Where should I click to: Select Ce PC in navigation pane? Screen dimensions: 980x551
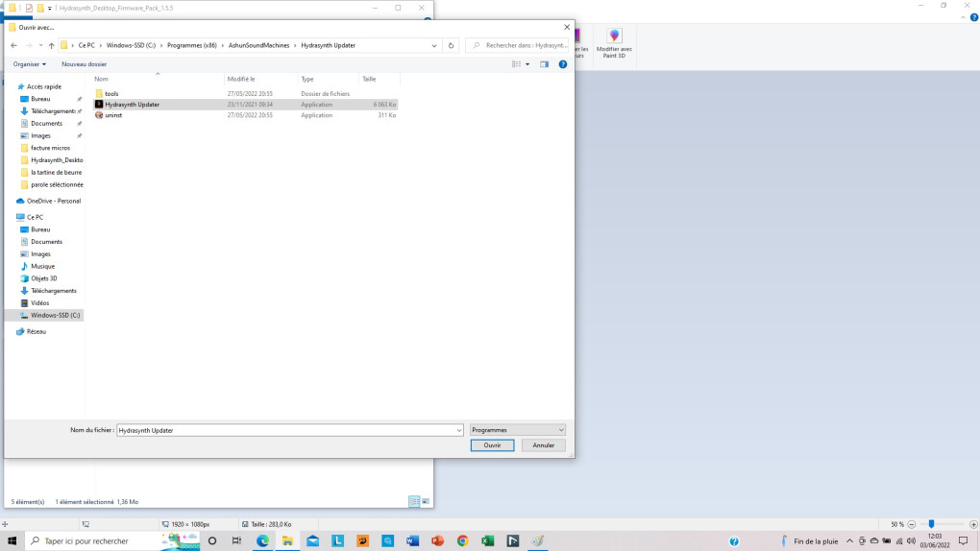(x=35, y=217)
